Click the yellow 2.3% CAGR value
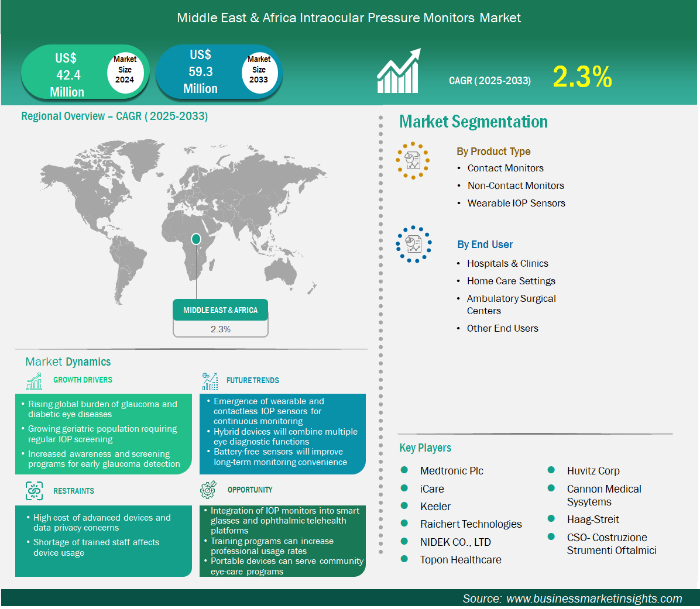The image size is (700, 609). point(582,77)
